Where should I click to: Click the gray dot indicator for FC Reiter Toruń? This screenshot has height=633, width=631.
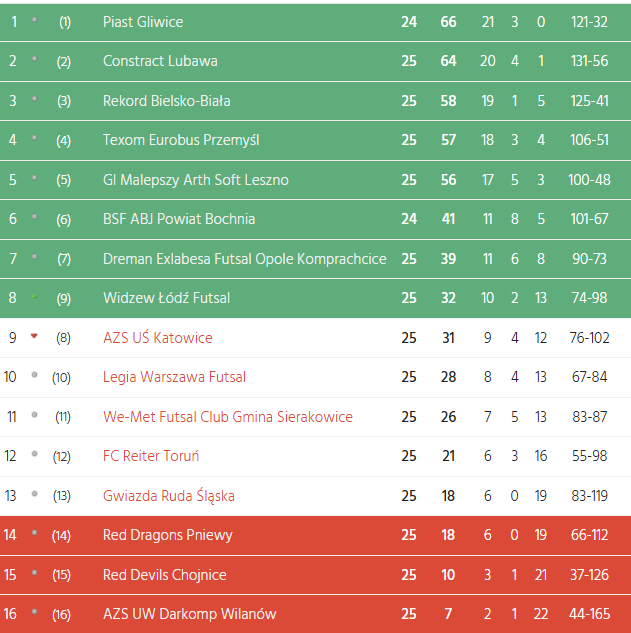(34, 454)
